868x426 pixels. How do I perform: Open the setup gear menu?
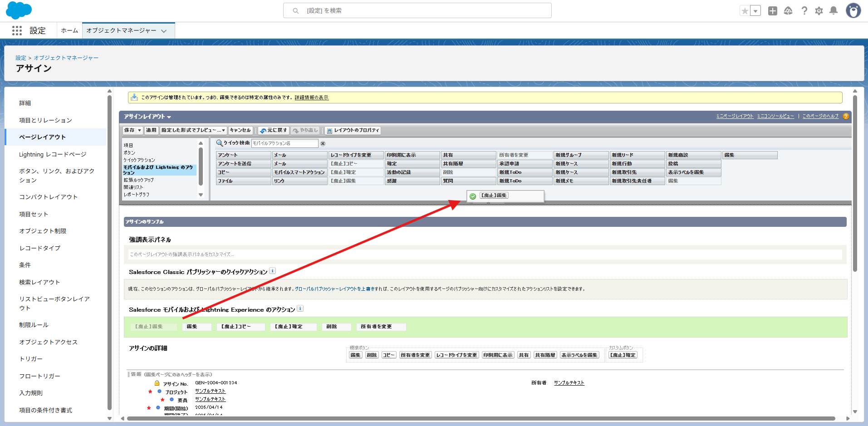pyautogui.click(x=819, y=11)
